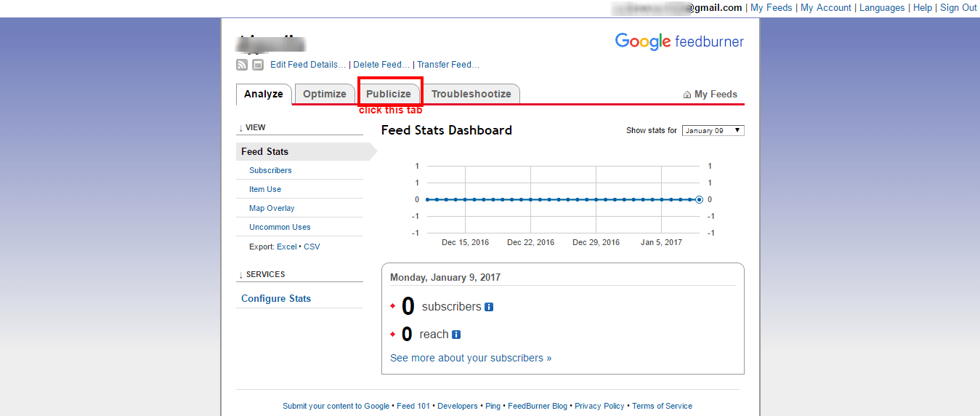Open Ping footer link
Viewport: 980px width, 416px height.
[493, 406]
